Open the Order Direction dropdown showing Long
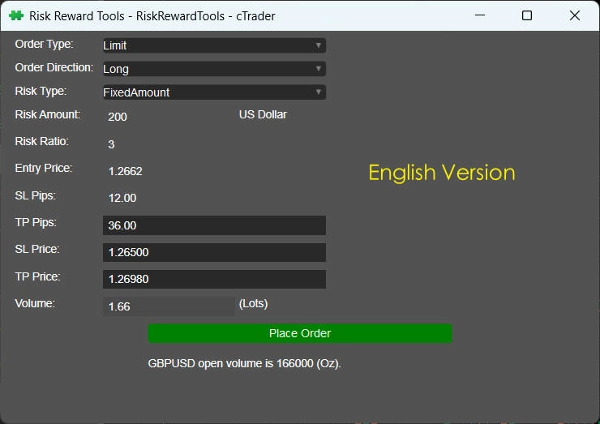This screenshot has width=600, height=424. pyautogui.click(x=214, y=69)
